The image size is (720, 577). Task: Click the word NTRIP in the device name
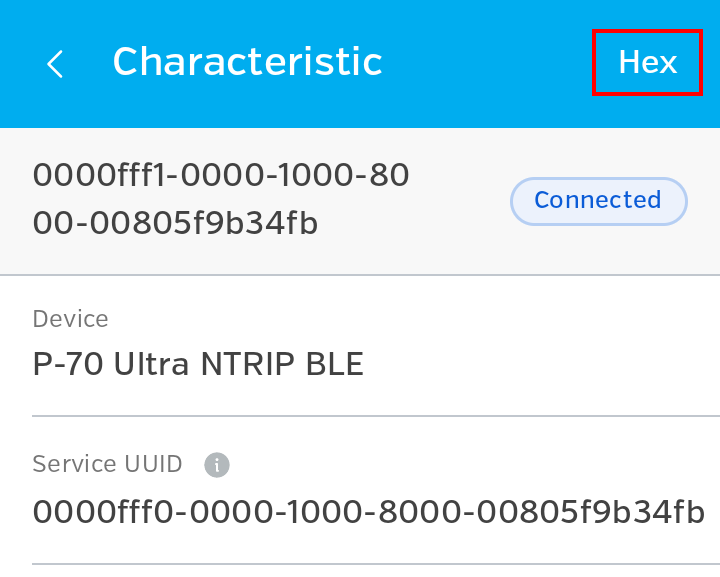pos(240,365)
